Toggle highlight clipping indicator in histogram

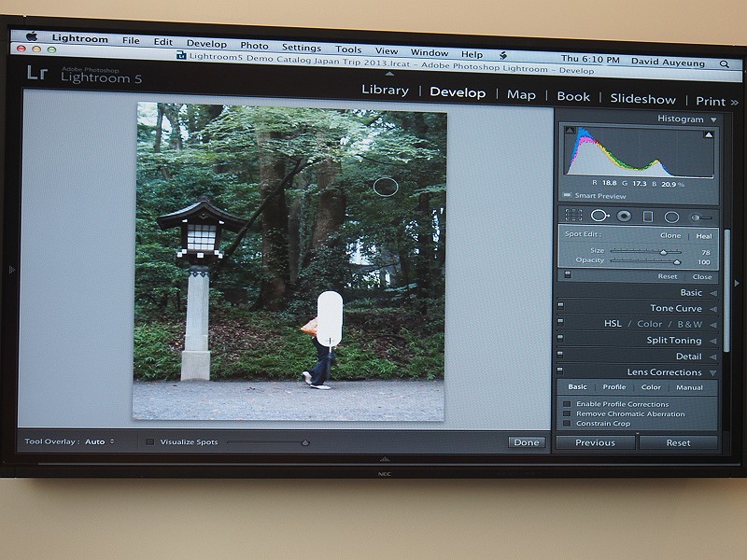709,134
